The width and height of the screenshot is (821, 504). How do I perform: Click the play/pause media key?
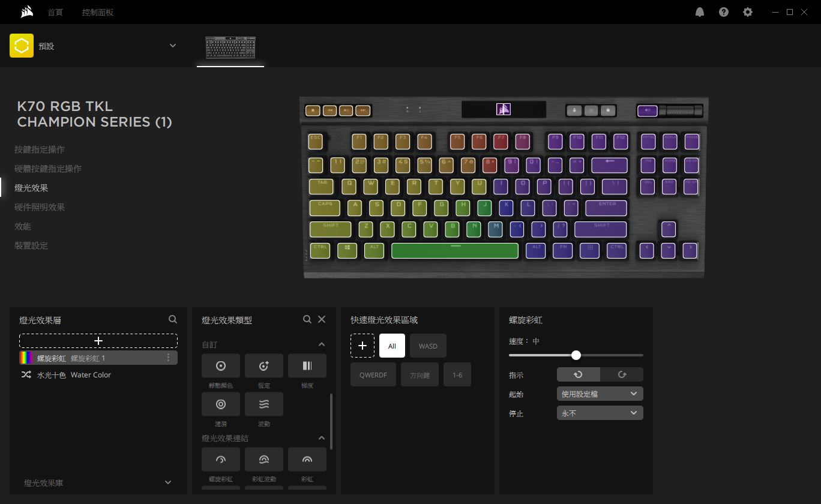pyautogui.click(x=346, y=110)
